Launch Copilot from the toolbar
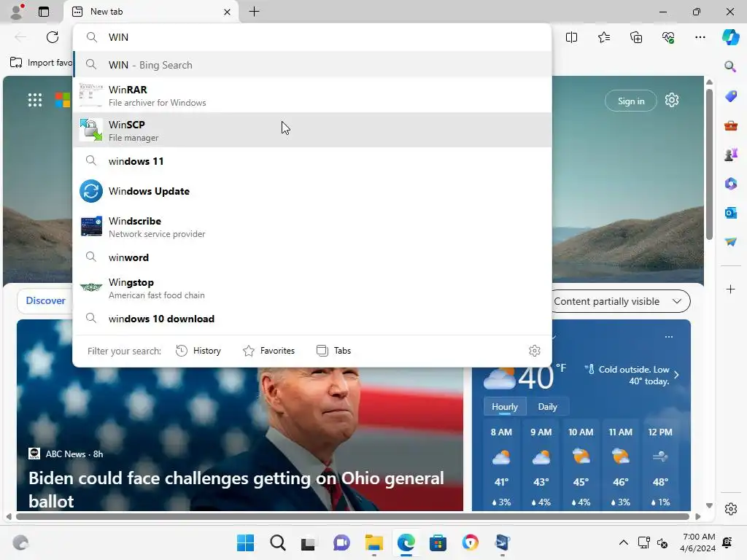747x560 pixels. 730,37
